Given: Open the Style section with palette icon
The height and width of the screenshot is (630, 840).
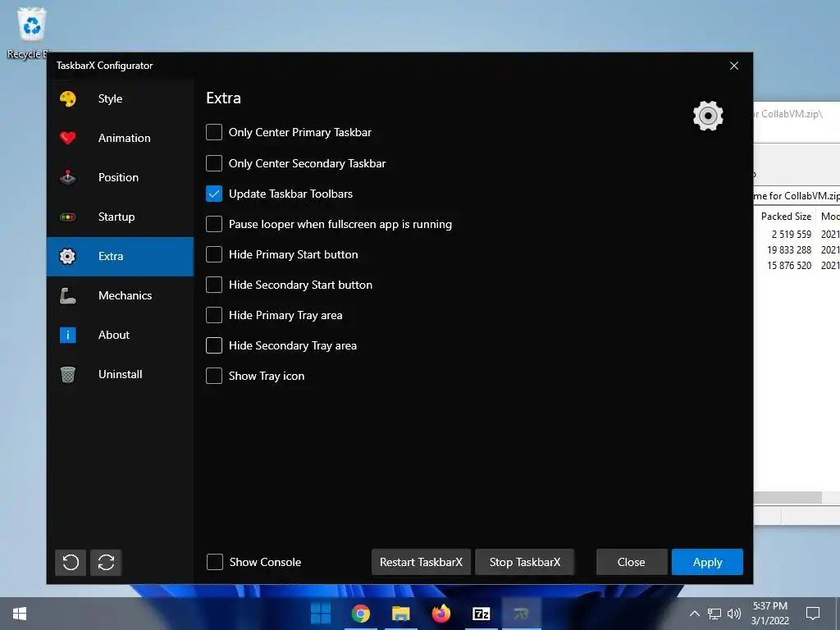Looking at the screenshot, I should pos(120,98).
